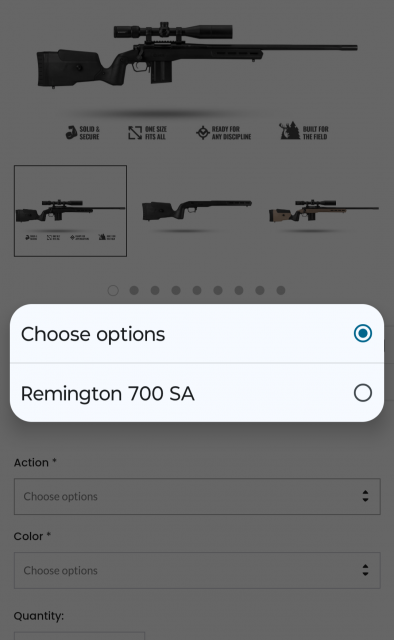Select the Choose options radio button
The height and width of the screenshot is (640, 394).
[x=363, y=333]
